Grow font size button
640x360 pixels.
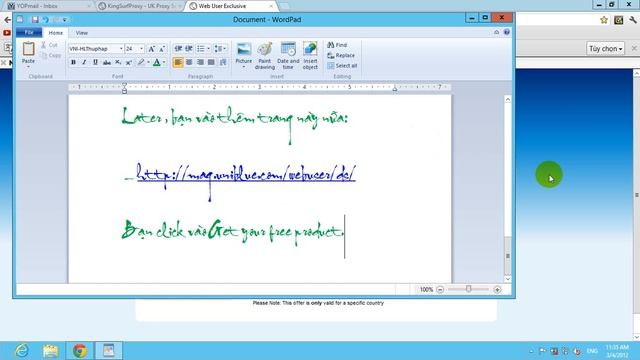tap(151, 49)
